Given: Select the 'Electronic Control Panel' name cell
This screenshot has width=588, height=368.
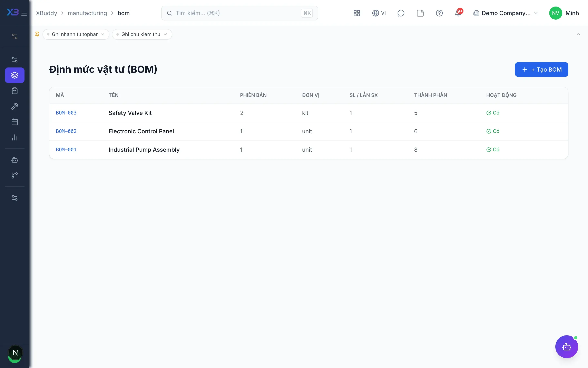Looking at the screenshot, I should point(141,131).
